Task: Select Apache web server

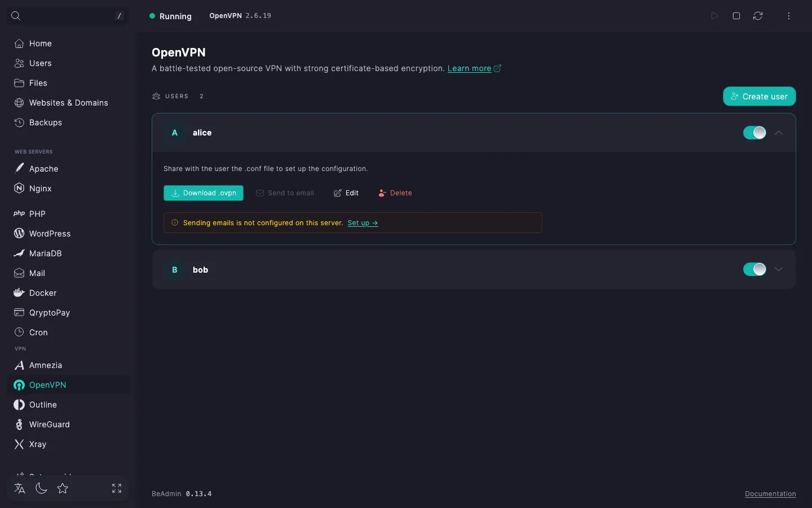Action: 68,169
